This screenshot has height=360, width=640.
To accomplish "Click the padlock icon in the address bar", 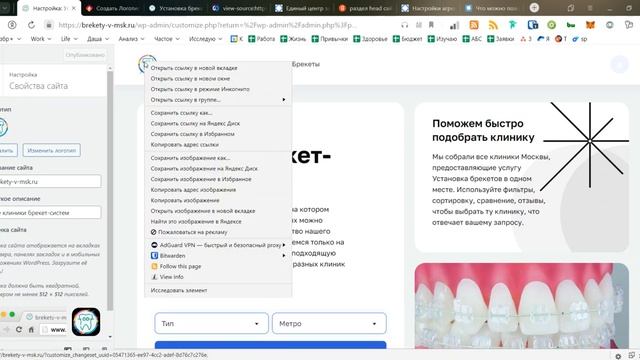I will tap(49, 25).
